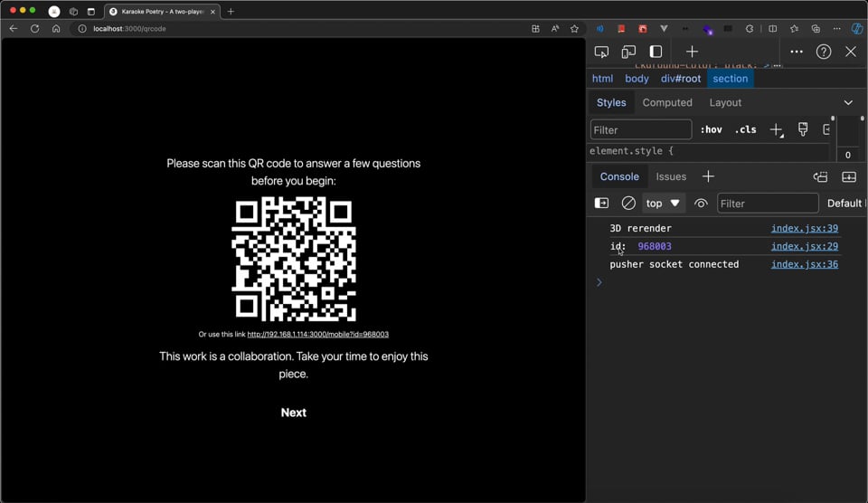Click the Next button on the page
Viewport: 868px width, 503px height.
click(x=294, y=413)
